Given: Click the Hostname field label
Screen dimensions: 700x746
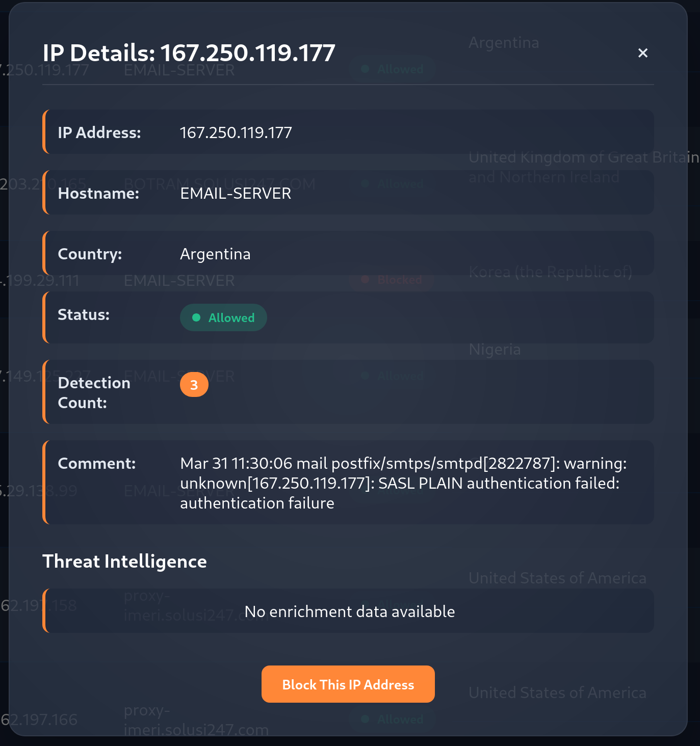Looking at the screenshot, I should (x=98, y=194).
